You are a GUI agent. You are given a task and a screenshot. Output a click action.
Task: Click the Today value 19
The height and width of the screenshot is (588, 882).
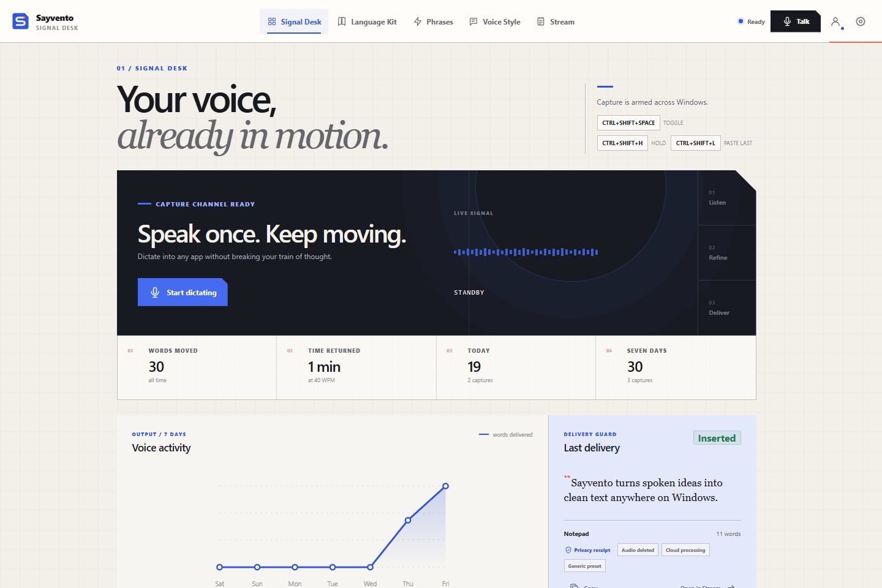(x=474, y=367)
